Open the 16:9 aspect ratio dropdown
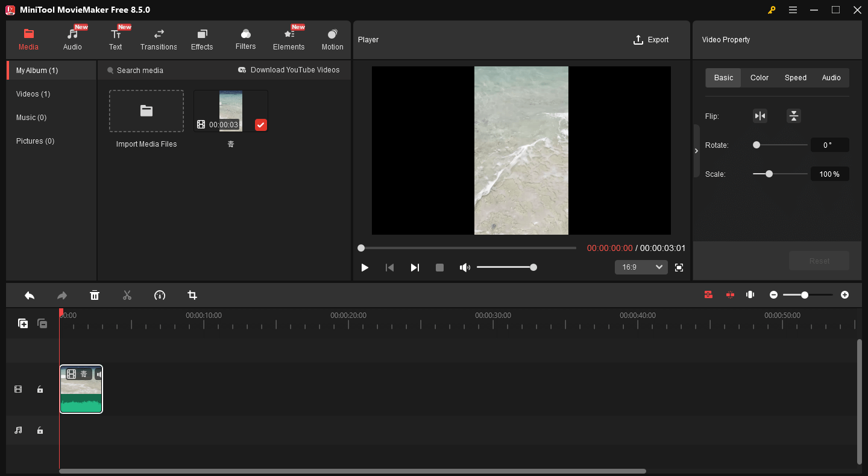This screenshot has height=476, width=868. click(x=641, y=267)
